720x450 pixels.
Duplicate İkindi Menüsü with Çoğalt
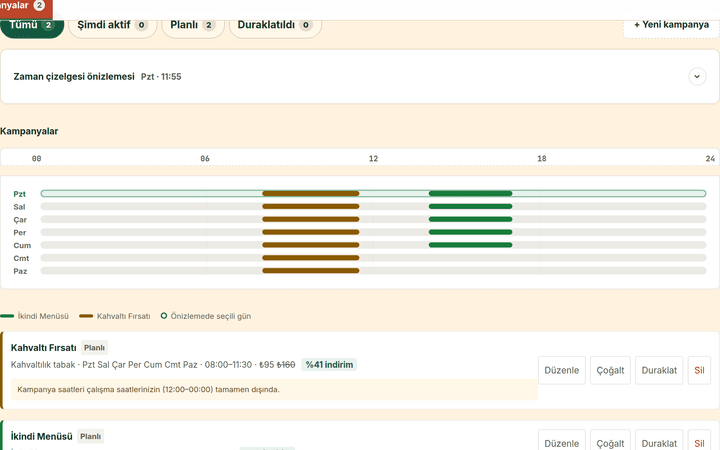(610, 440)
